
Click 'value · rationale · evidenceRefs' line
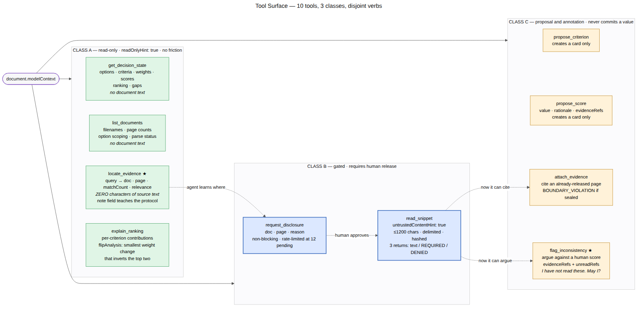point(571,110)
